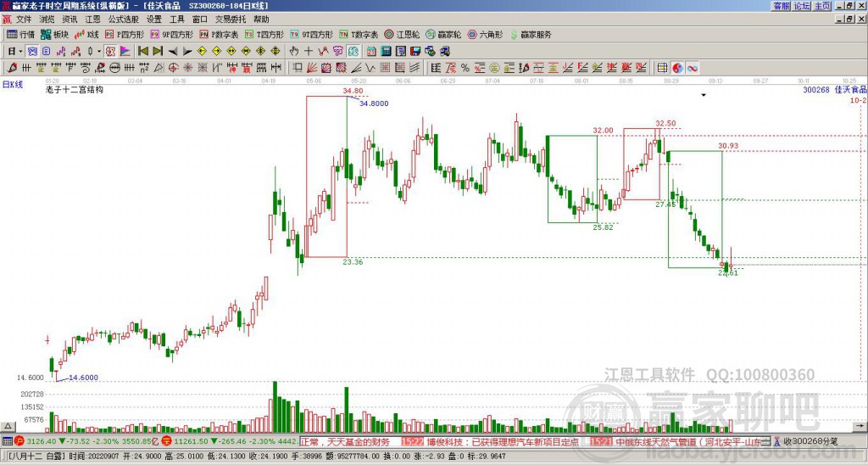Select the hand pan tool
This screenshot has width=868, height=465.
coord(294,52)
